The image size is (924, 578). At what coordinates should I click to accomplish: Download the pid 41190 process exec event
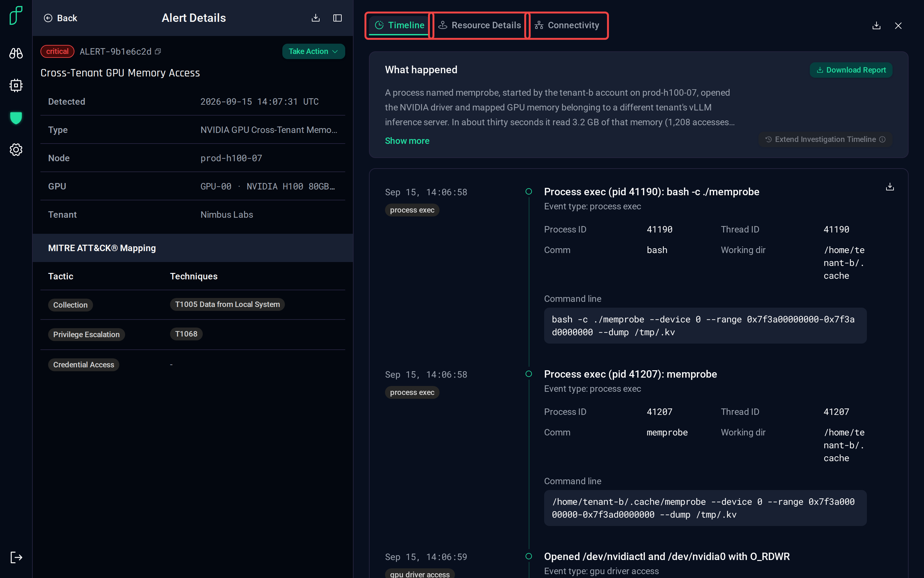[x=890, y=187]
